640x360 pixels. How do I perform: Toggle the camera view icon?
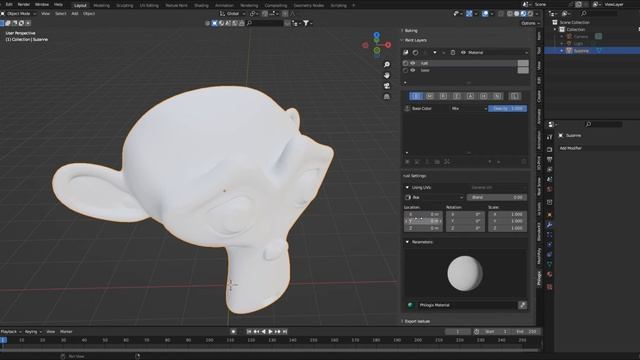(387, 86)
